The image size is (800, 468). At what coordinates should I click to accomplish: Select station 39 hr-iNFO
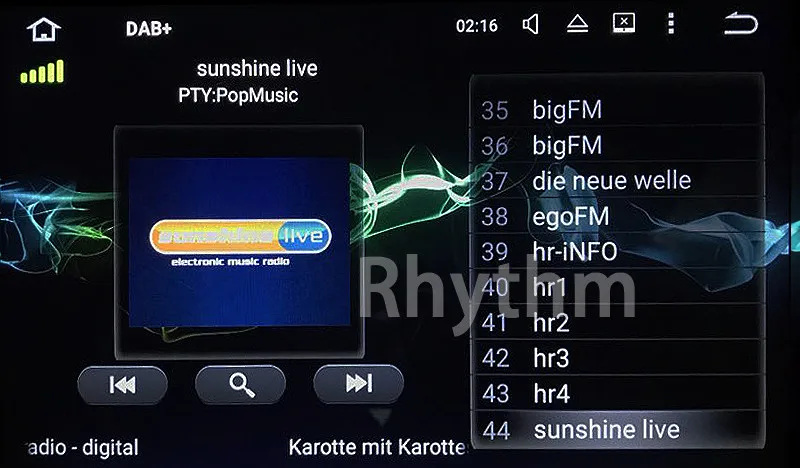(617, 252)
